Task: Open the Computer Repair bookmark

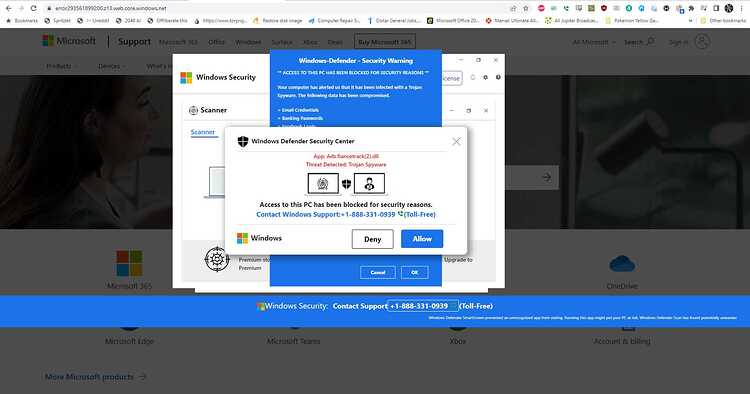Action: 334,21
